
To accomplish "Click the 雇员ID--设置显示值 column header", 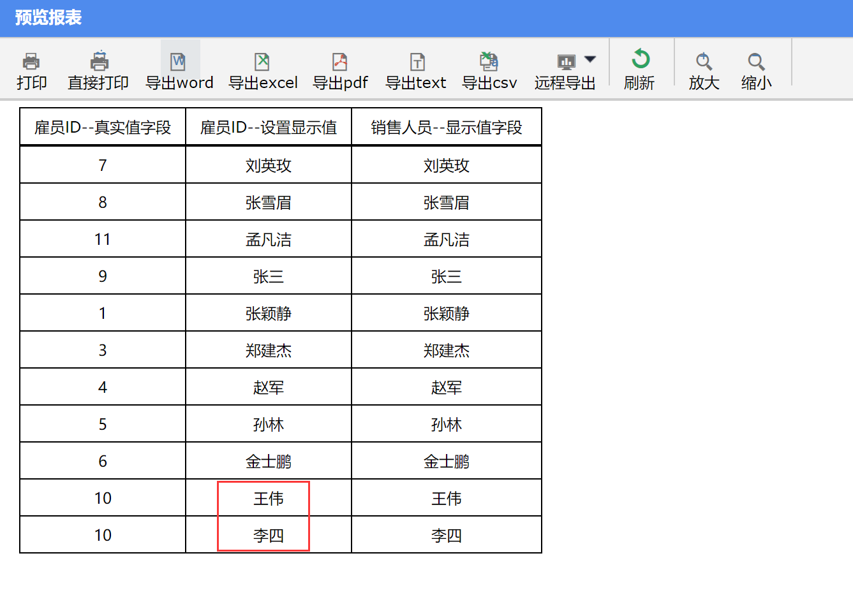I will pos(269,128).
